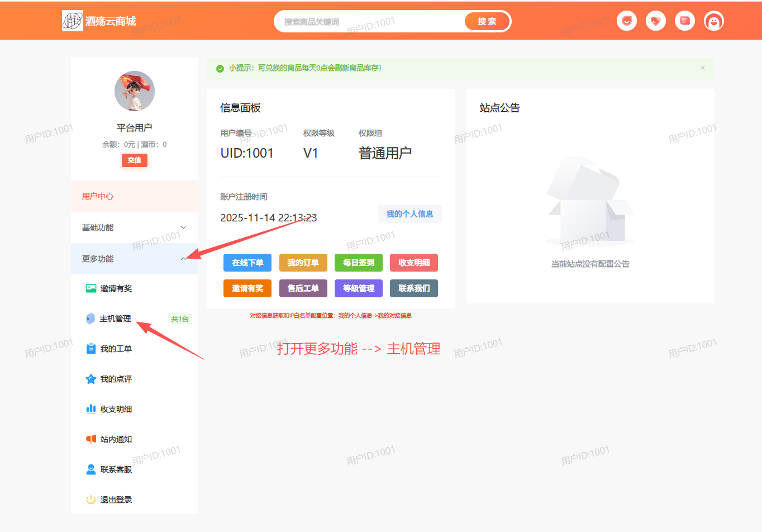Open the 主机管理 host management icon
Image resolution: width=762 pixels, height=532 pixels.
[91, 319]
